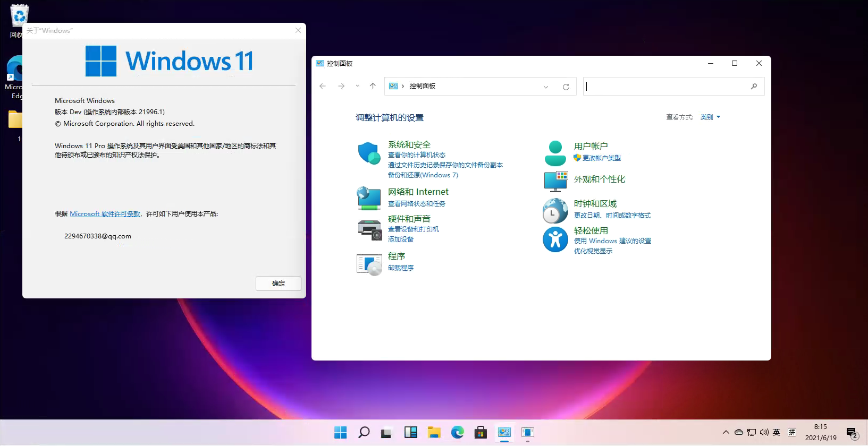Click the Network and Internet globe icon
The height and width of the screenshot is (446, 868).
[369, 198]
